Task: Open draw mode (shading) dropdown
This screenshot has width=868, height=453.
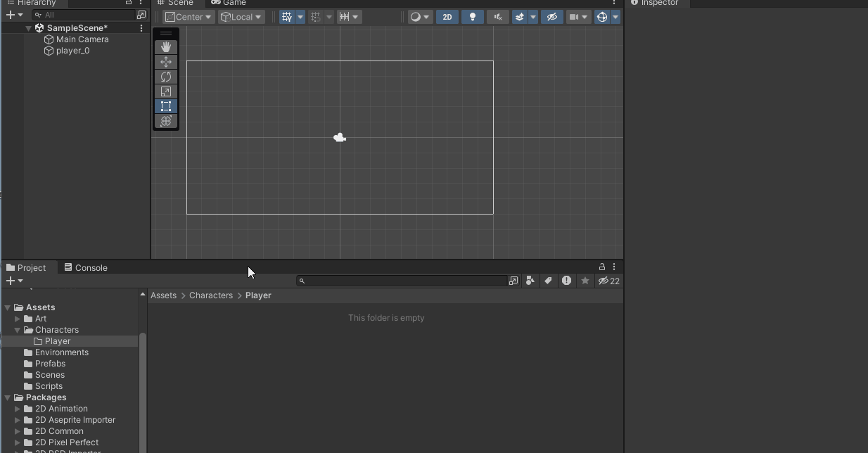Action: point(420,17)
